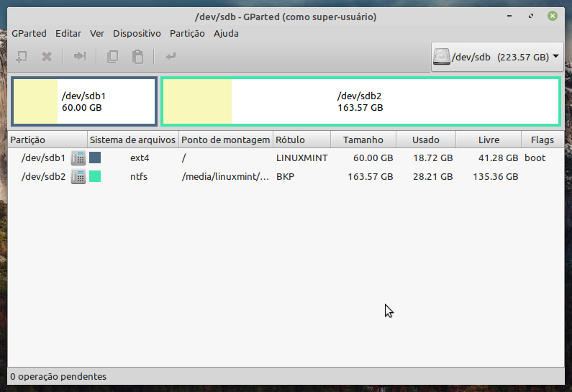The width and height of the screenshot is (572, 392).
Task: Click the /media/linuxmint/… mount point cell
Action: pos(225,177)
